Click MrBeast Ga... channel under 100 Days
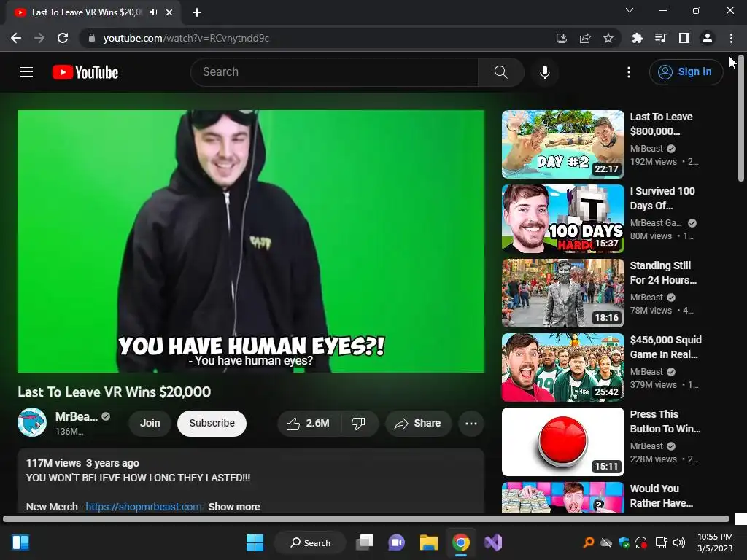This screenshot has width=747, height=560. click(x=656, y=223)
